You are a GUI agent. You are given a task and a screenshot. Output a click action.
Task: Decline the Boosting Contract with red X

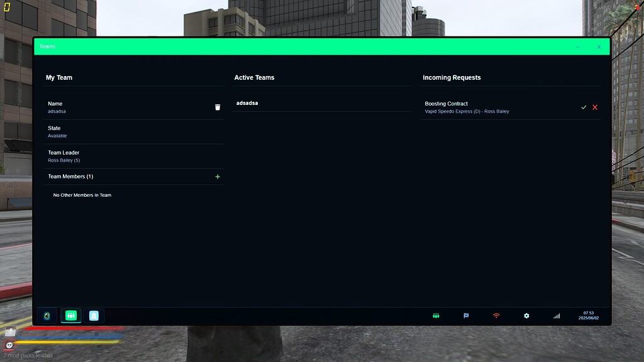click(x=595, y=107)
